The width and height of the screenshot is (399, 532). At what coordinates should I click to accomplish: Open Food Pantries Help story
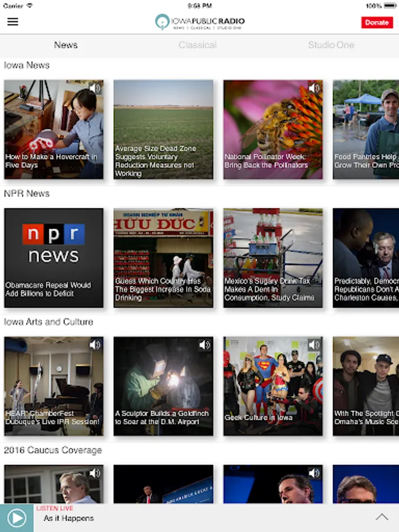[366, 129]
